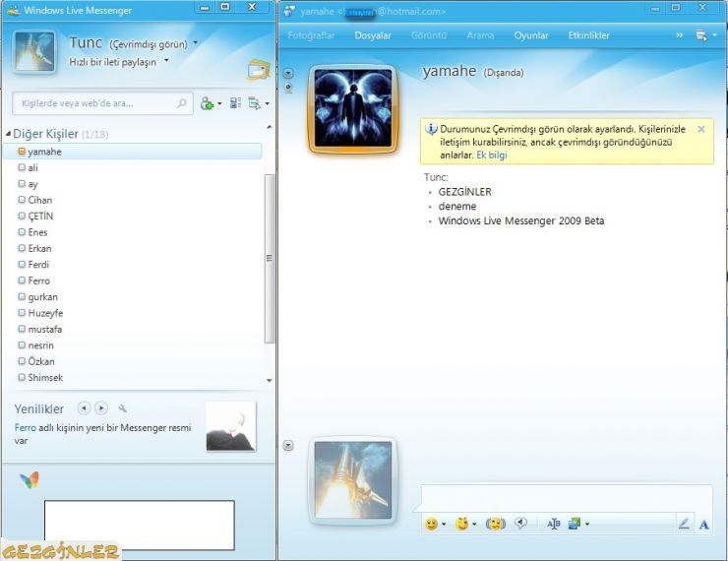Click the voice clip icon

521,524
